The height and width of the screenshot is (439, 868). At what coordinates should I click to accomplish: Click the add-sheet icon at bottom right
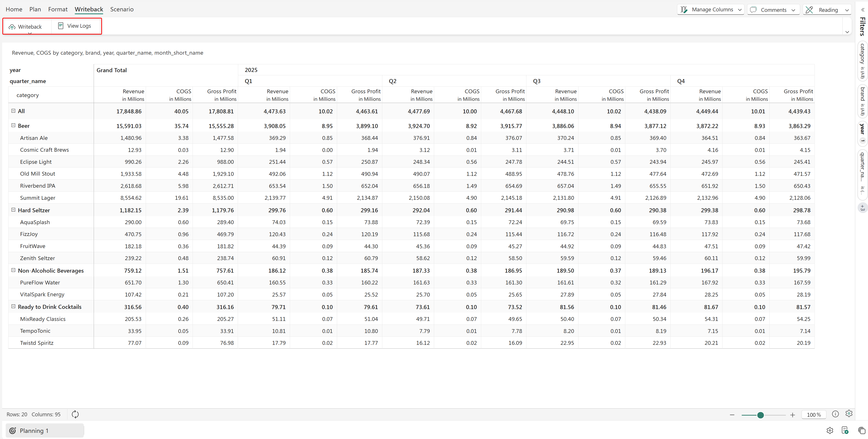point(845,430)
